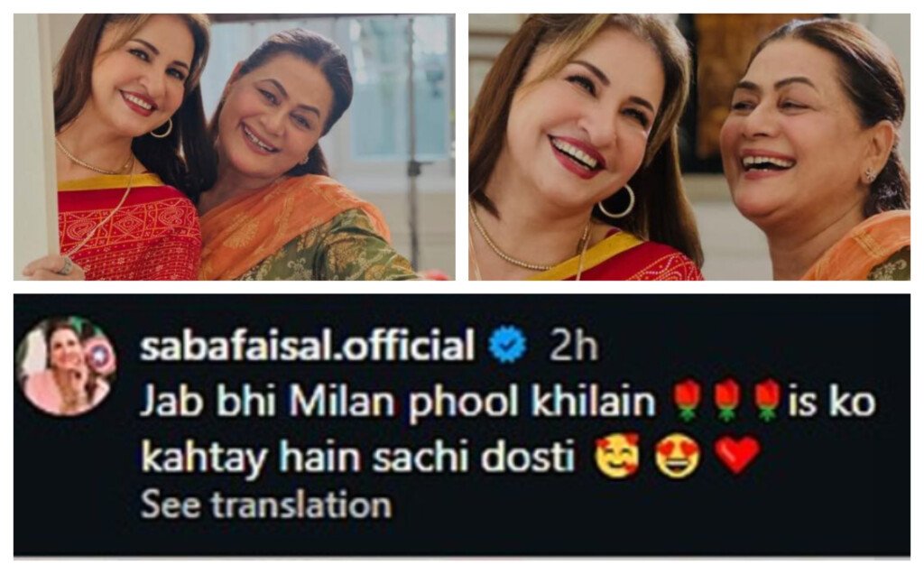Click the heart-eyes emoji
The height and width of the screenshot is (574, 924).
coord(678,455)
